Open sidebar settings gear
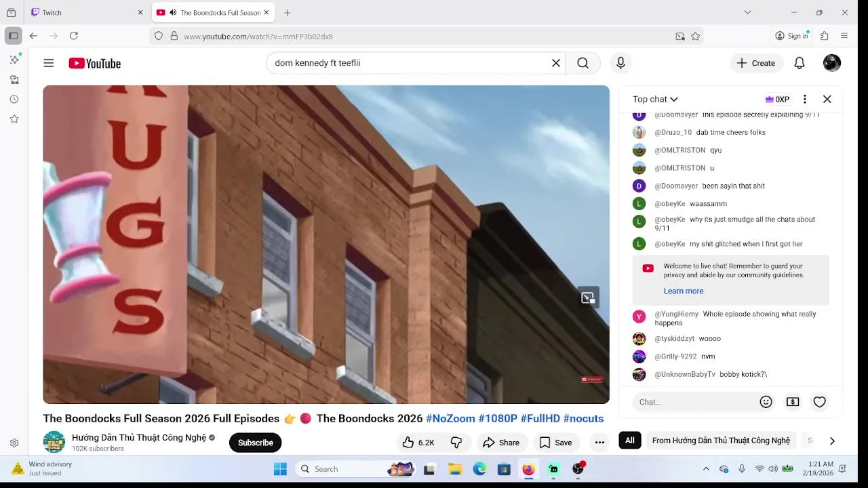The width and height of the screenshot is (868, 488). tap(14, 443)
